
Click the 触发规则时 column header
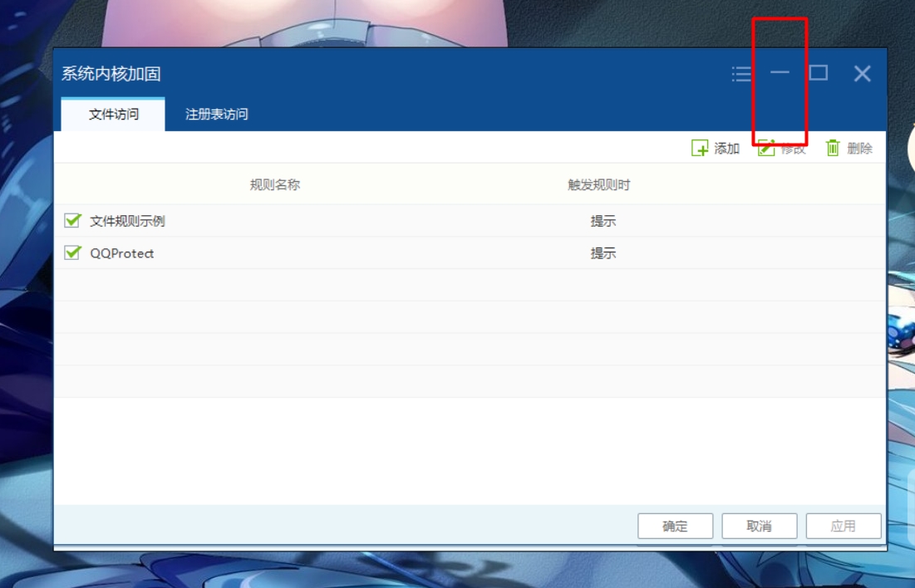click(x=598, y=185)
